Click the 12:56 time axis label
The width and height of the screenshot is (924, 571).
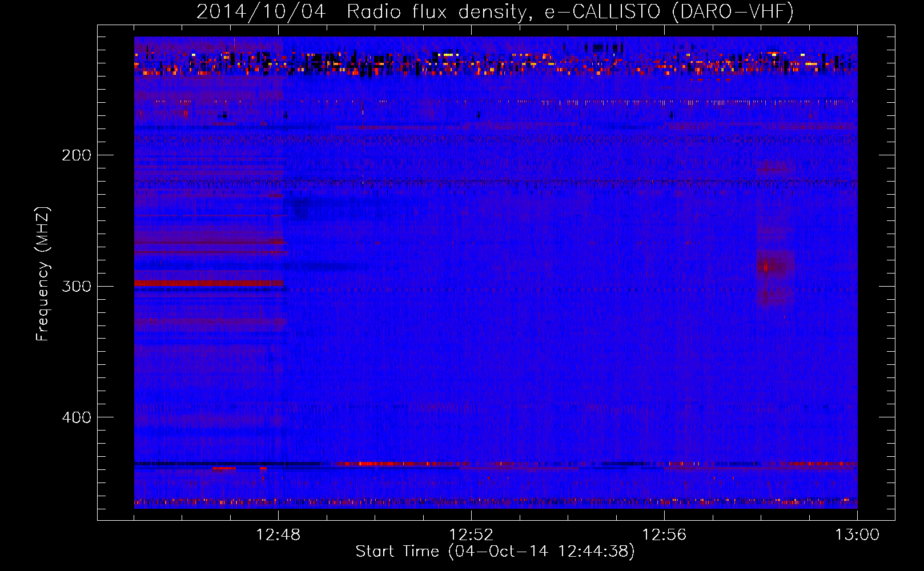664,535
